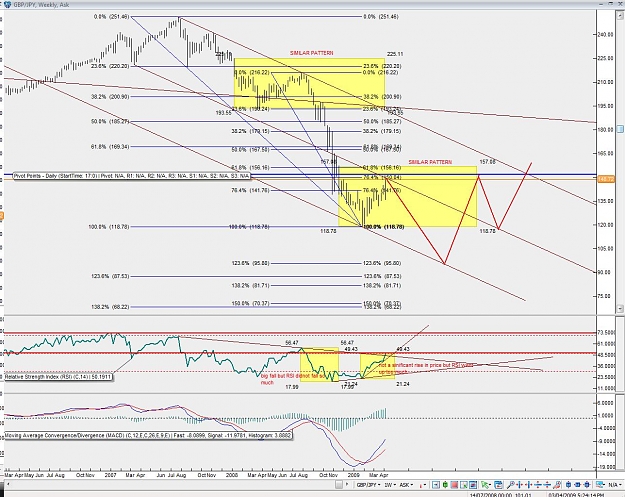Click left 138.2% (68.22) Fibonacci label
Screen dimensions: 625x497
[x=110, y=307]
